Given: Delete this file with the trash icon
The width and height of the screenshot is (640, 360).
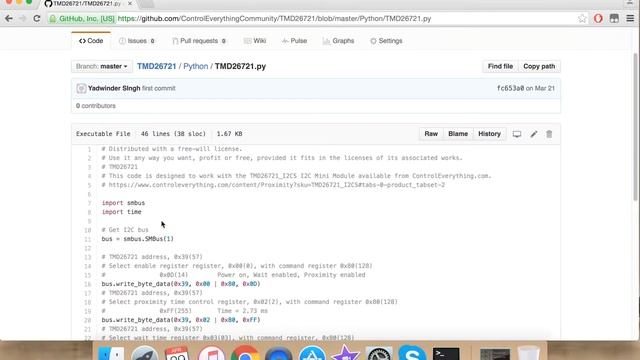Looking at the screenshot, I should click(549, 134).
